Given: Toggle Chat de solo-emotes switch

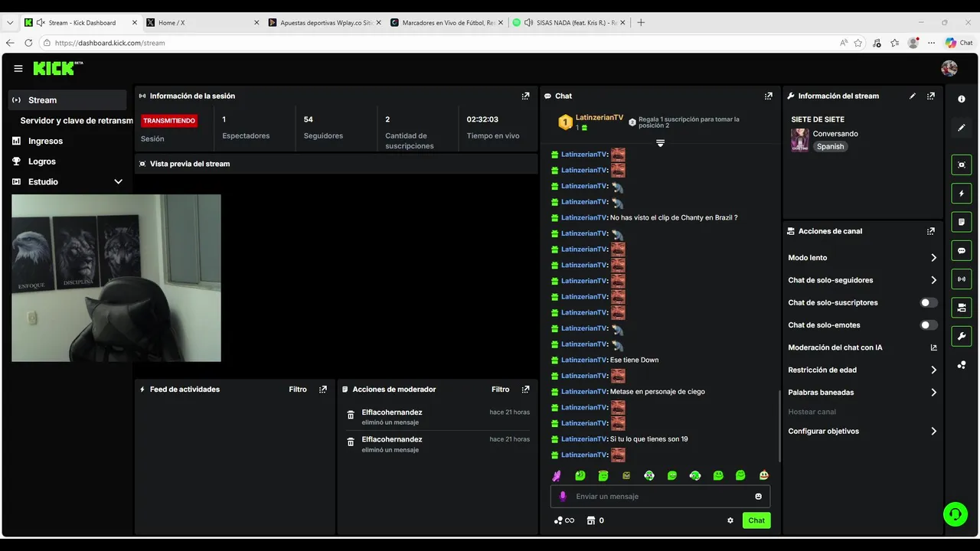Looking at the screenshot, I should [x=929, y=325].
